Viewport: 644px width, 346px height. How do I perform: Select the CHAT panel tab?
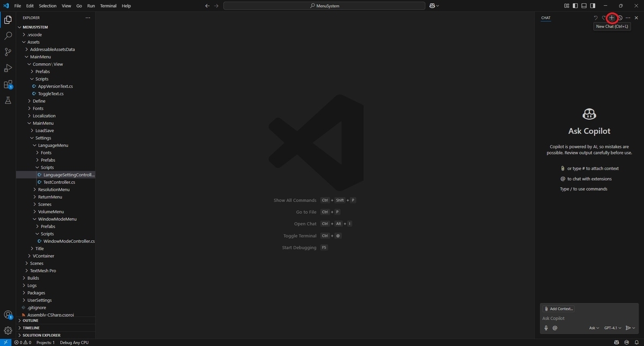pyautogui.click(x=546, y=18)
